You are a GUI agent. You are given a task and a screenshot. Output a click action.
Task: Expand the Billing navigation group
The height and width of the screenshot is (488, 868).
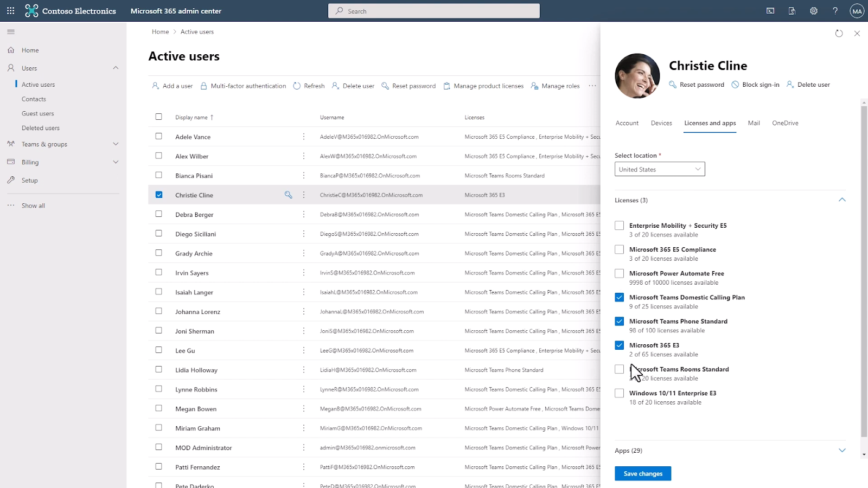[x=116, y=162]
